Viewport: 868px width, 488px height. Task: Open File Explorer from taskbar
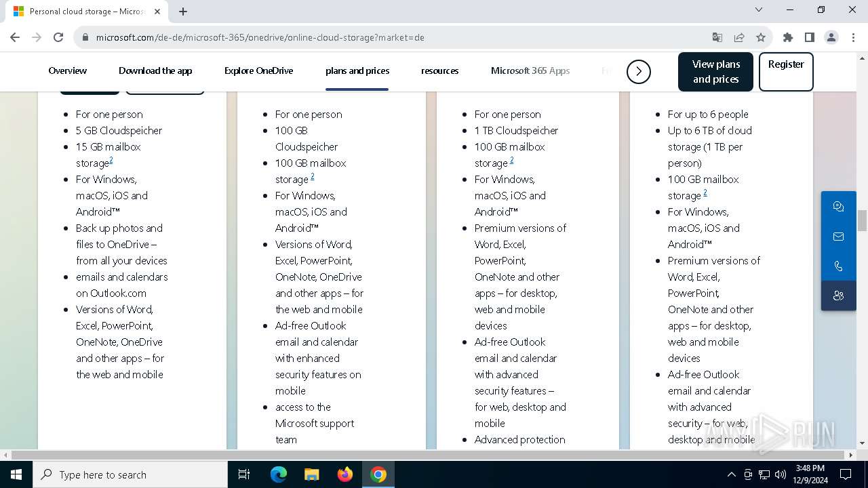[x=311, y=474]
